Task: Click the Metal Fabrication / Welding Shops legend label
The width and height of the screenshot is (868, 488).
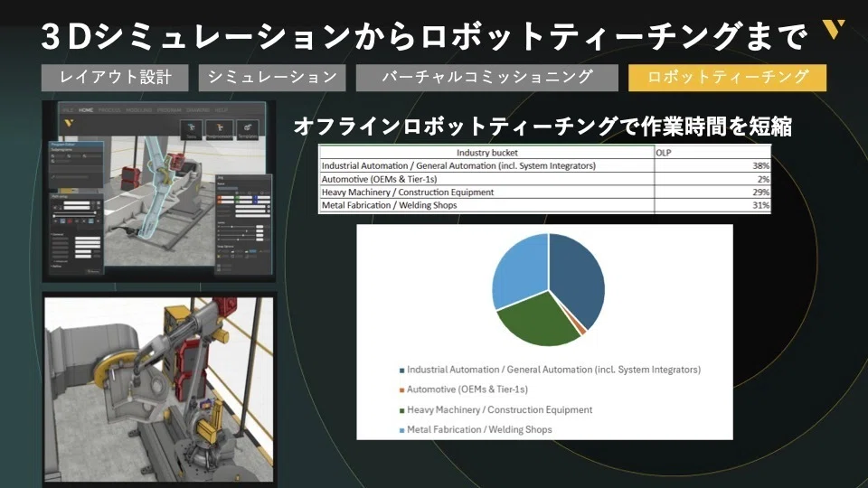Action: point(479,429)
